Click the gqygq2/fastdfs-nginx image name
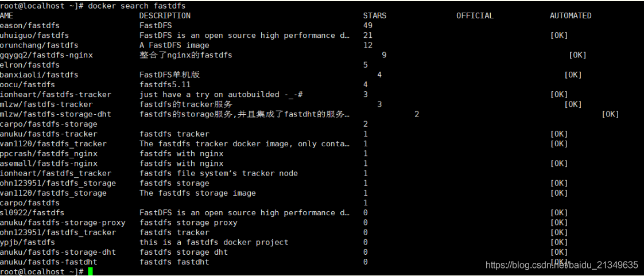644x276 pixels. (x=46, y=55)
